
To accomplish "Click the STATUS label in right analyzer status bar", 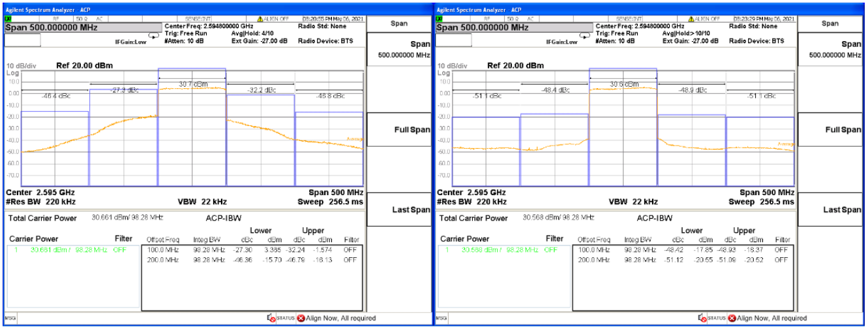I will point(717,318).
